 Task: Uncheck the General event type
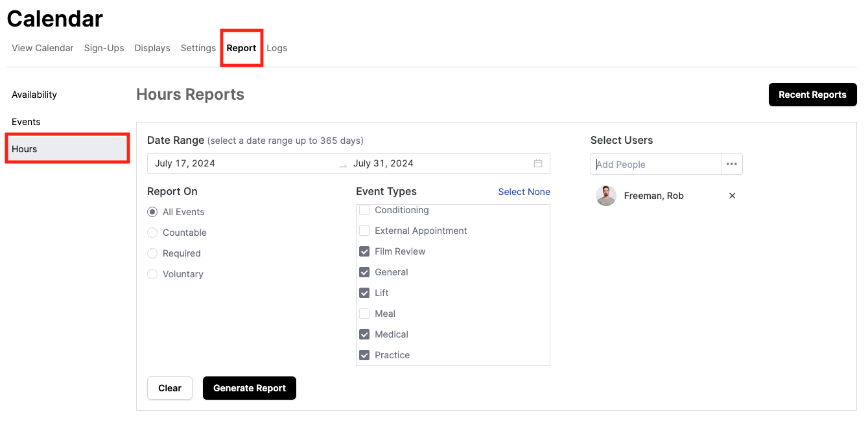tap(364, 272)
